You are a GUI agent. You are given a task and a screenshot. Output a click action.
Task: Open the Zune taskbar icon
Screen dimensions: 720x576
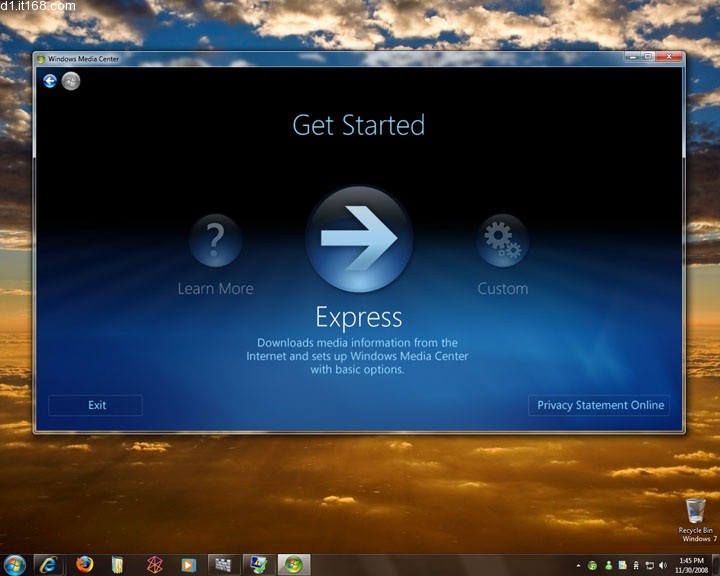pos(155,565)
